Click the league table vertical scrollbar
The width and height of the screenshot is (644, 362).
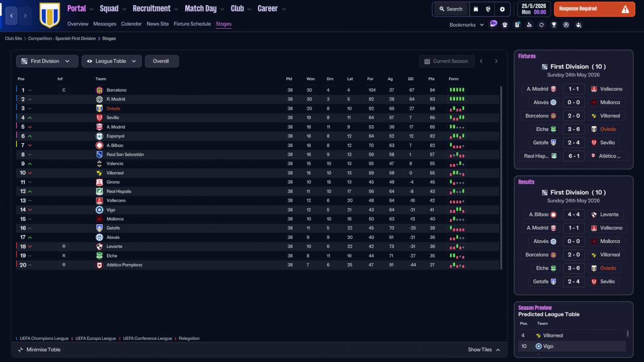point(501,177)
